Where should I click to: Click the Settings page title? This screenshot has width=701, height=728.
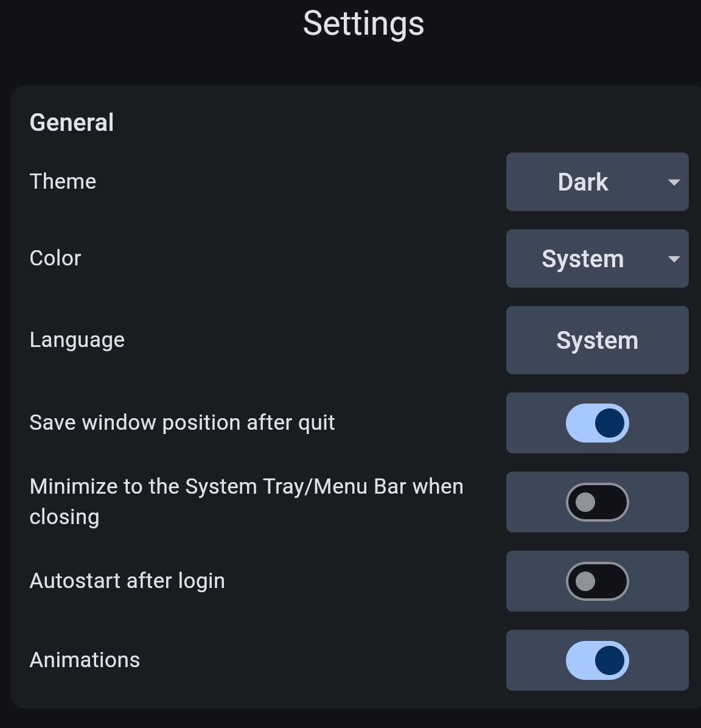363,24
